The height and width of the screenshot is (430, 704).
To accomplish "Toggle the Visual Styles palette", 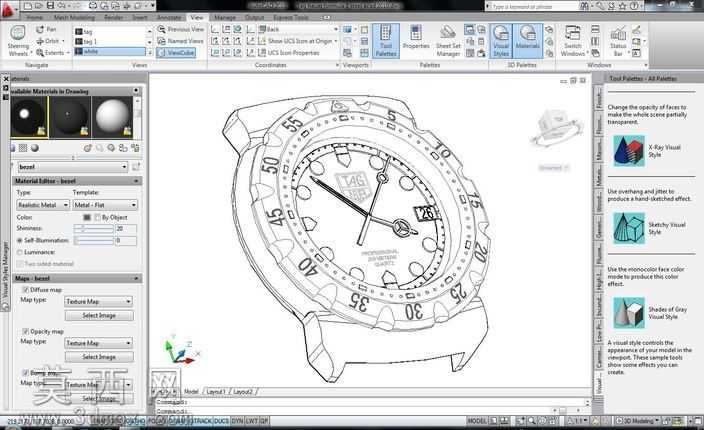I will [501, 41].
